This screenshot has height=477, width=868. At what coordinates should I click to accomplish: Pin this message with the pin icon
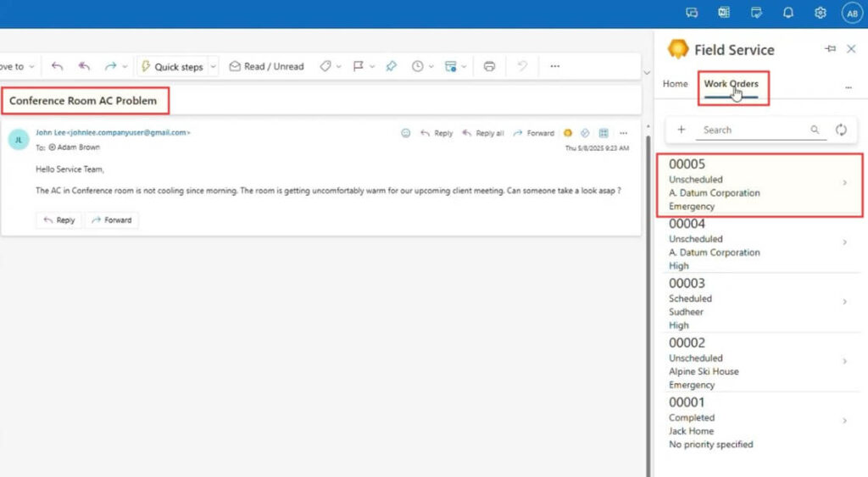(x=392, y=66)
